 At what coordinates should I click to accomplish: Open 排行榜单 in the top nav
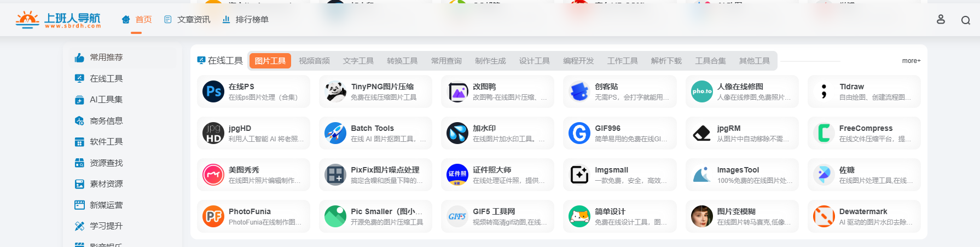[245, 20]
